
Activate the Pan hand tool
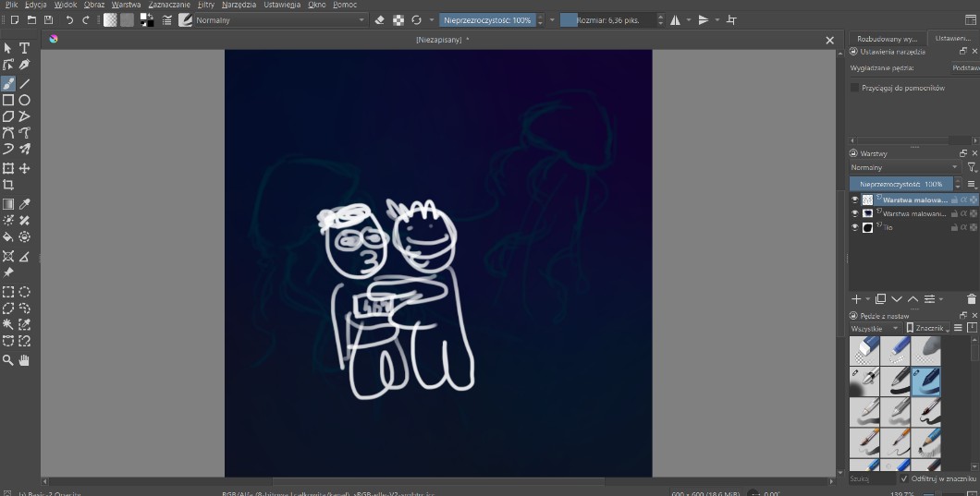pyautogui.click(x=25, y=359)
